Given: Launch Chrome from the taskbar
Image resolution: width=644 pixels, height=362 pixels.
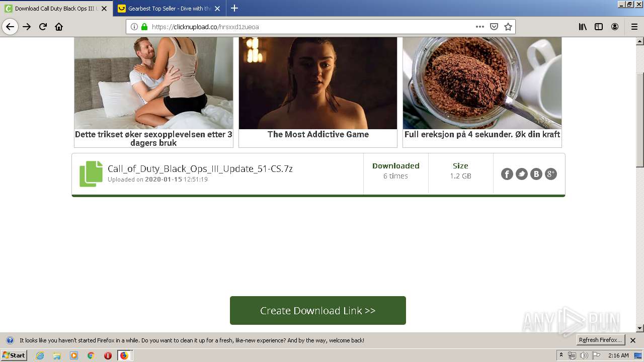Looking at the screenshot, I should click(x=91, y=355).
